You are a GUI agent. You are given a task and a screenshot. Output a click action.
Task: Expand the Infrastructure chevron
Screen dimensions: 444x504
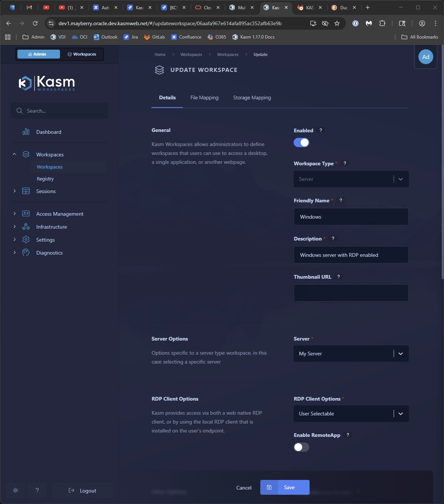pyautogui.click(x=14, y=226)
